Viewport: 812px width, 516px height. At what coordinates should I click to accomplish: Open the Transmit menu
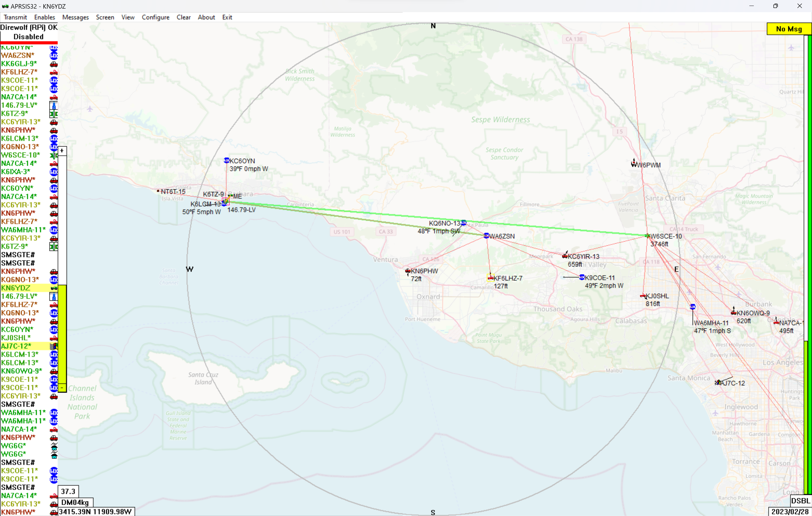click(15, 17)
